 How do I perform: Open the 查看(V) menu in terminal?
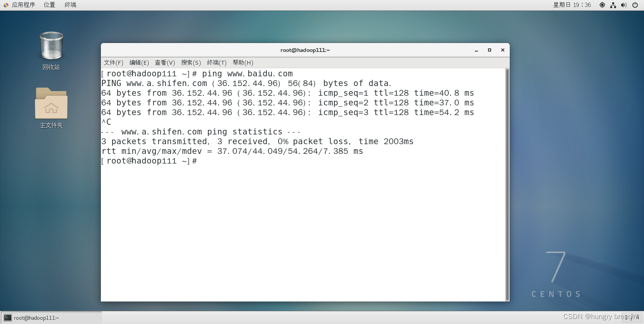coord(165,62)
